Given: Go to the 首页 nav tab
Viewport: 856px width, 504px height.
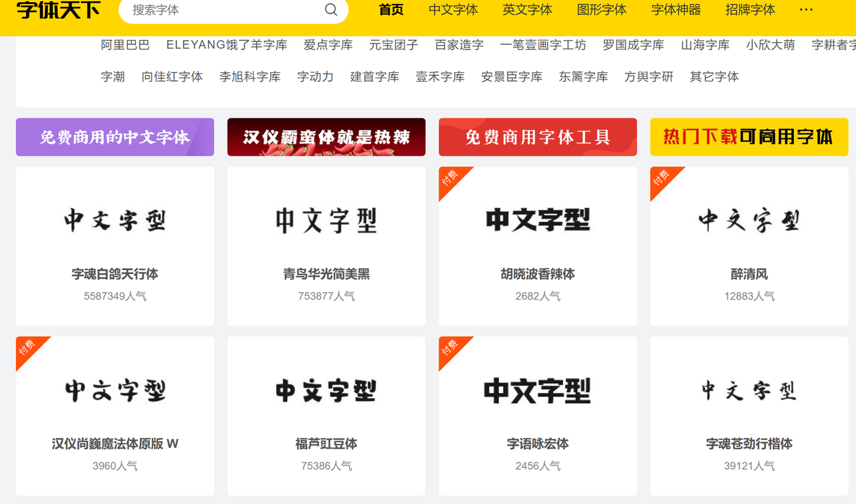Looking at the screenshot, I should 391,10.
